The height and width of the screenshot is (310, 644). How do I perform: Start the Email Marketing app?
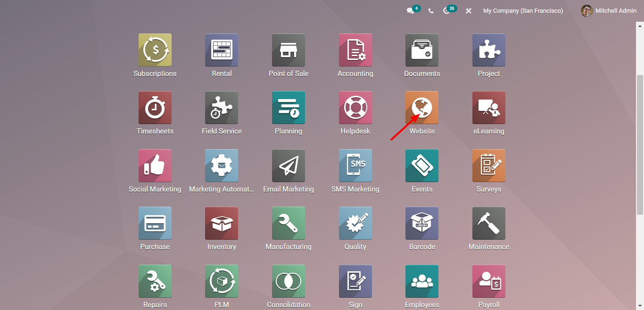coord(288,166)
